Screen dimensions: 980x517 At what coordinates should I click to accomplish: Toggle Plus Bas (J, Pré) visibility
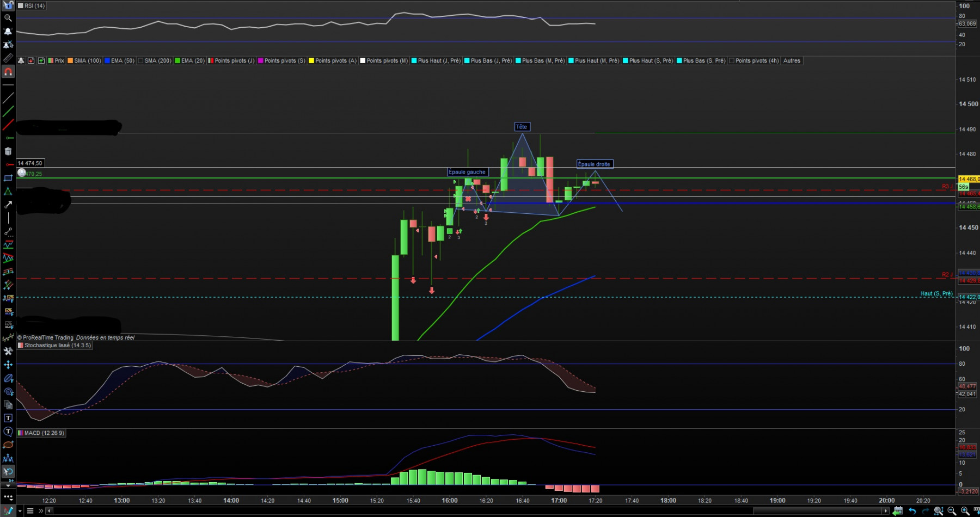pyautogui.click(x=467, y=60)
